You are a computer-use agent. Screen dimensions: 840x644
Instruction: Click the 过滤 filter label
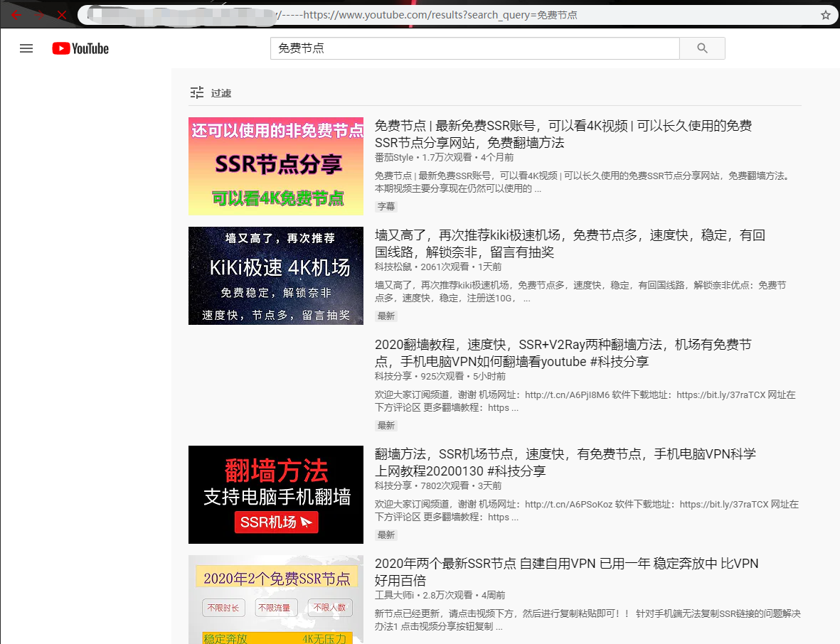[x=220, y=93]
